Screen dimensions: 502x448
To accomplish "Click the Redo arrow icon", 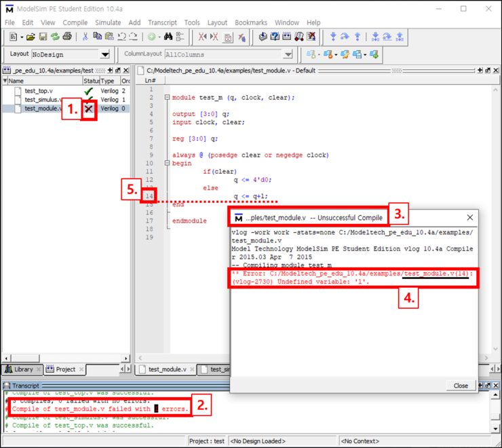I will point(133,37).
